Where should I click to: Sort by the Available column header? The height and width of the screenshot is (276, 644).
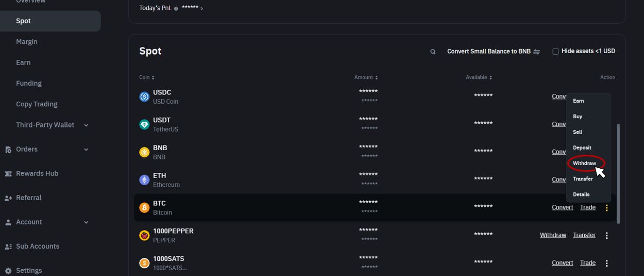click(x=479, y=77)
